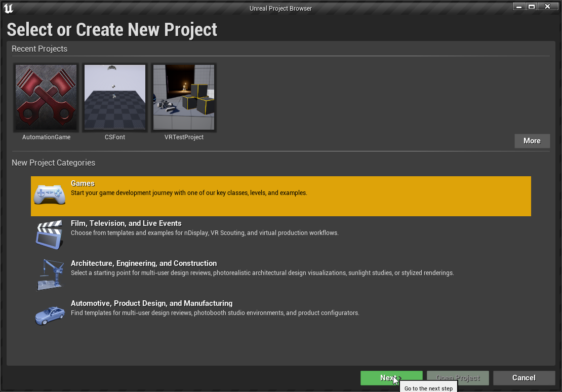Choose Automotive, Product Design, and Manufacturing
Screen dimensions: 562x392
point(151,303)
